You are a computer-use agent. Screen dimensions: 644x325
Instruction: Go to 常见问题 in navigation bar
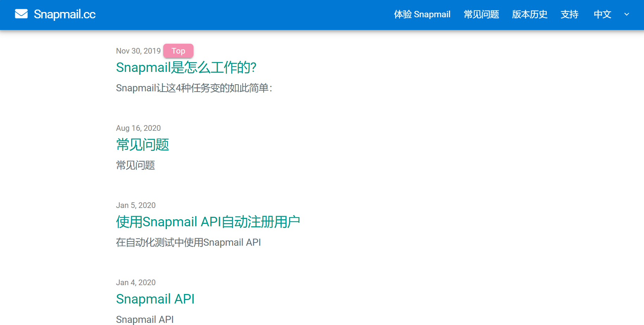pos(481,14)
